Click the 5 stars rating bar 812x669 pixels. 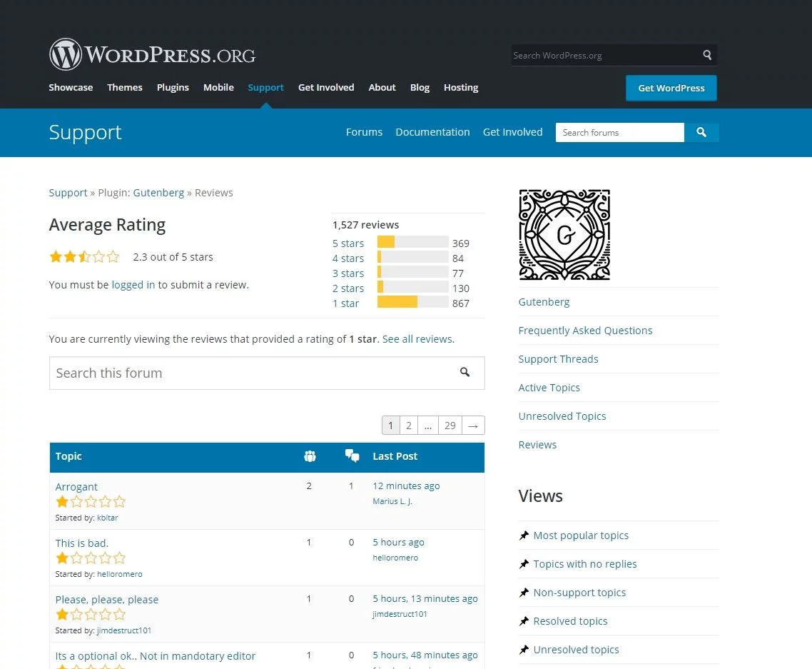[x=412, y=242]
